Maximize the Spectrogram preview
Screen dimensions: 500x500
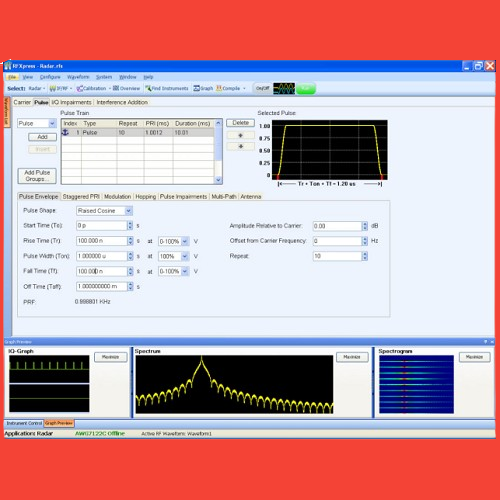point(475,357)
